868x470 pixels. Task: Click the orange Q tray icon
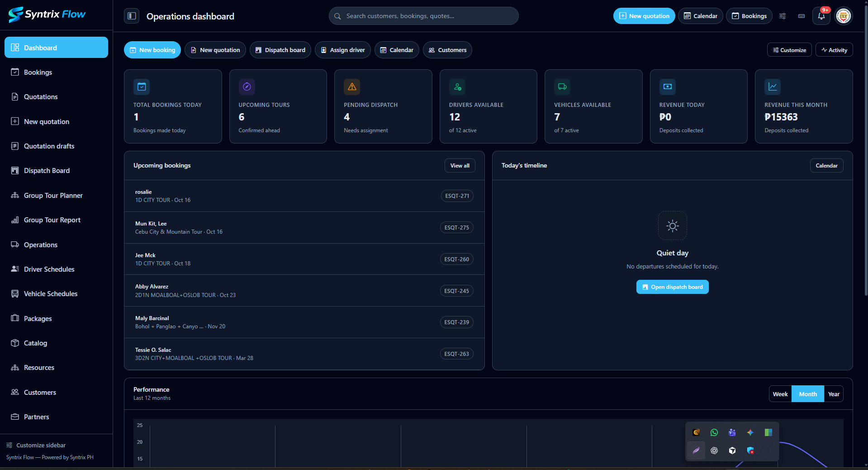point(696,432)
